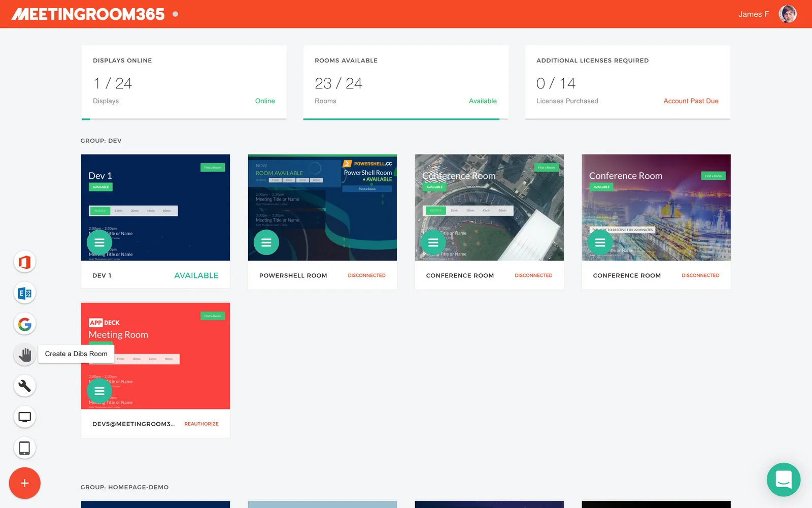Screen dimensions: 812x508
Task: Click REAUTHORIZE on dev5 room
Action: [201, 424]
